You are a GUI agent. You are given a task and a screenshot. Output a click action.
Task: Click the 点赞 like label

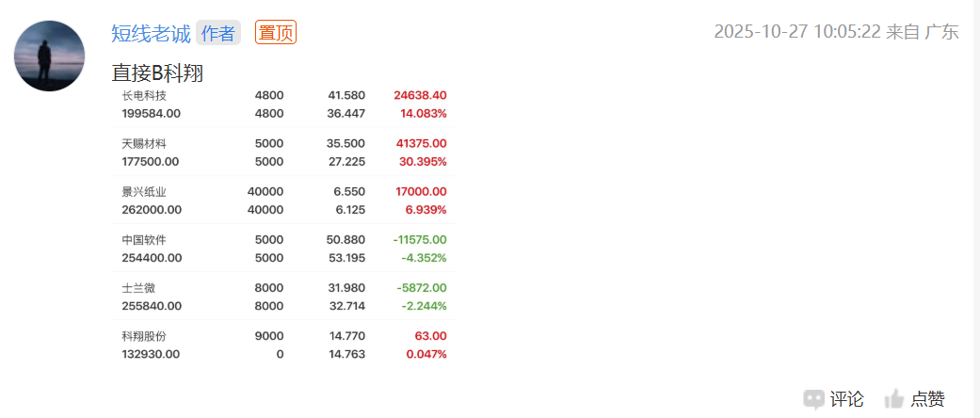[x=927, y=399]
